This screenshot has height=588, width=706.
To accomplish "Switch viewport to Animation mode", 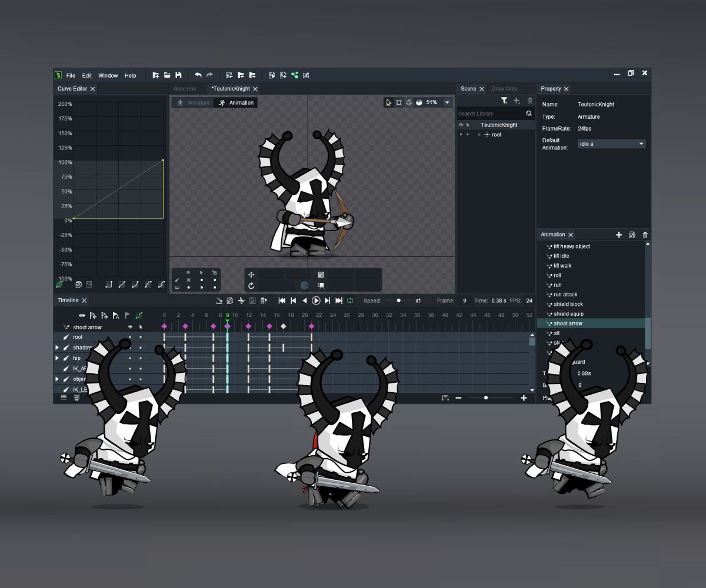I will (x=235, y=103).
